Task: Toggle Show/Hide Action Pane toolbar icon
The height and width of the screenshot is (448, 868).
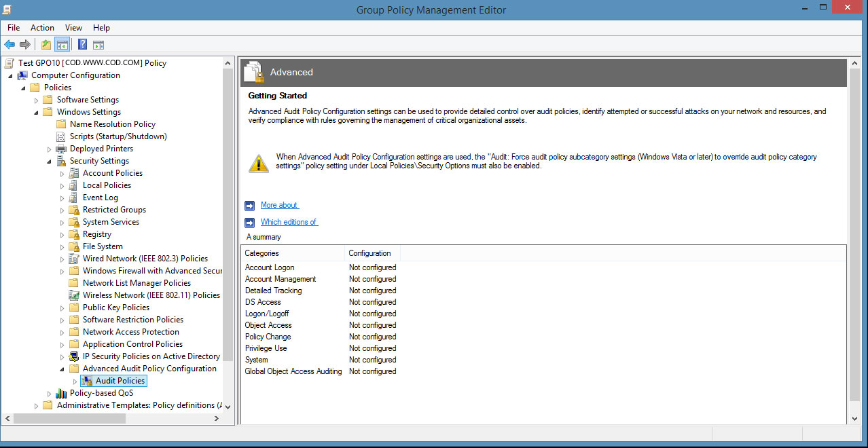Action: [98, 45]
